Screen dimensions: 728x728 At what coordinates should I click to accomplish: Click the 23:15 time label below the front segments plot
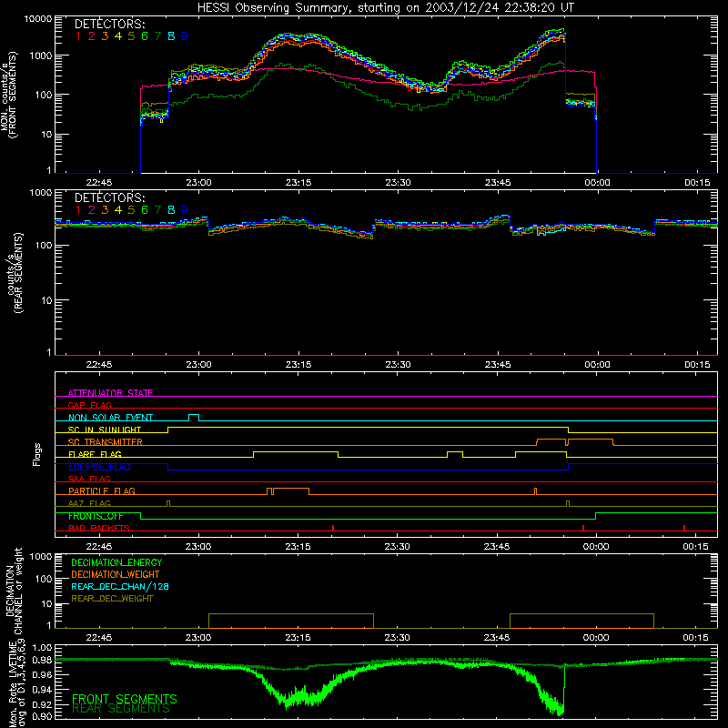click(298, 183)
